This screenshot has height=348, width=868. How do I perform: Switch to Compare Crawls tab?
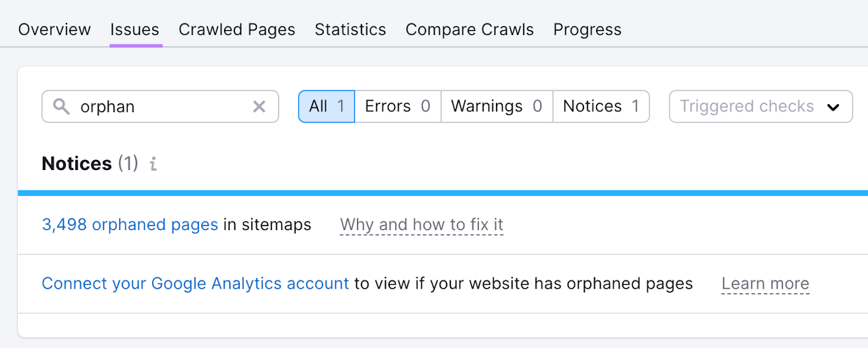[470, 30]
